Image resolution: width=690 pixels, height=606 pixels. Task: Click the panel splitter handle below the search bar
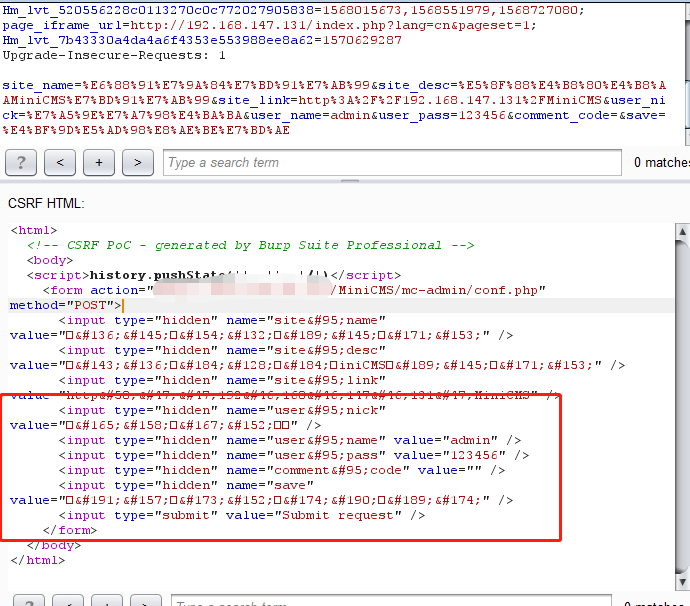click(350, 181)
